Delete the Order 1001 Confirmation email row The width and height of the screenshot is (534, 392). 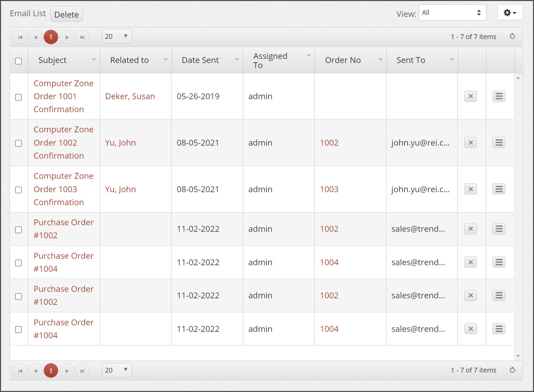470,96
